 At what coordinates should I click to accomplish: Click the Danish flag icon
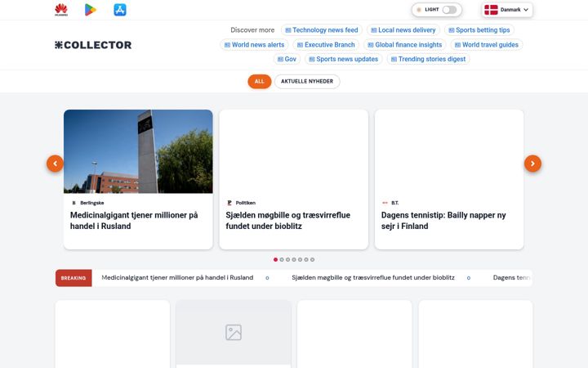click(x=491, y=10)
